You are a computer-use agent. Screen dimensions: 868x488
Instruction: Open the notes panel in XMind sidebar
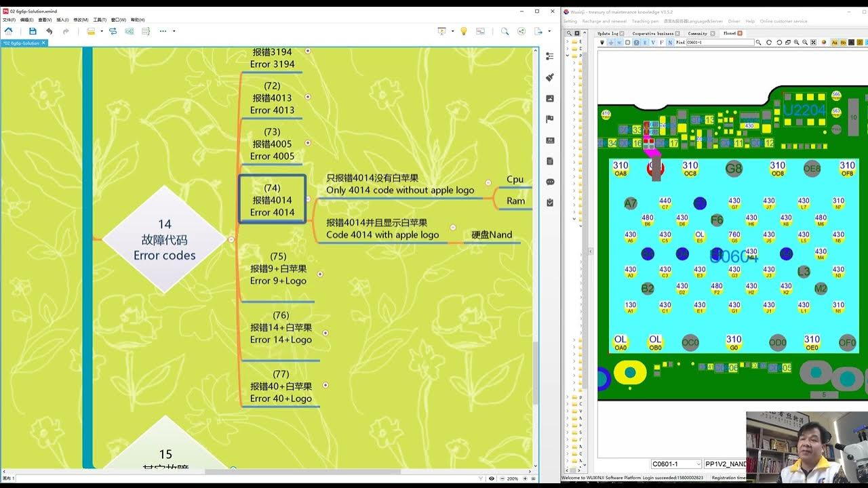tap(550, 161)
